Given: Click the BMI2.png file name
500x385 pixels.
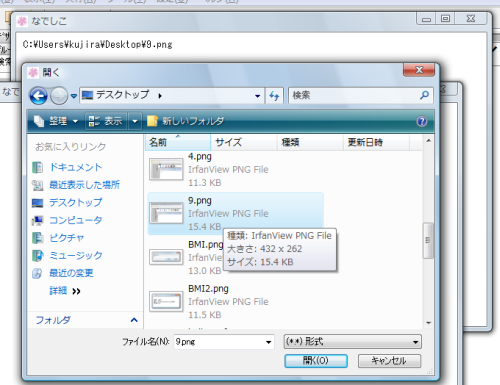Looking at the screenshot, I should click(208, 288).
